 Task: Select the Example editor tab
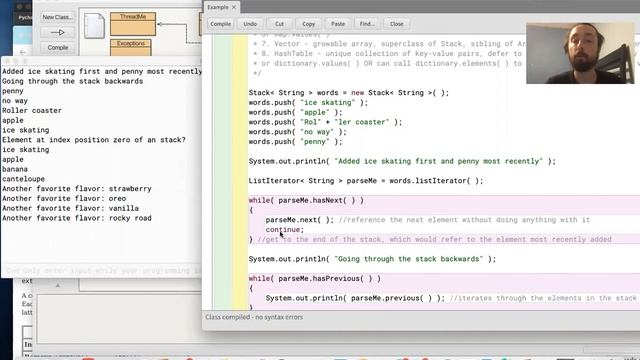point(218,7)
